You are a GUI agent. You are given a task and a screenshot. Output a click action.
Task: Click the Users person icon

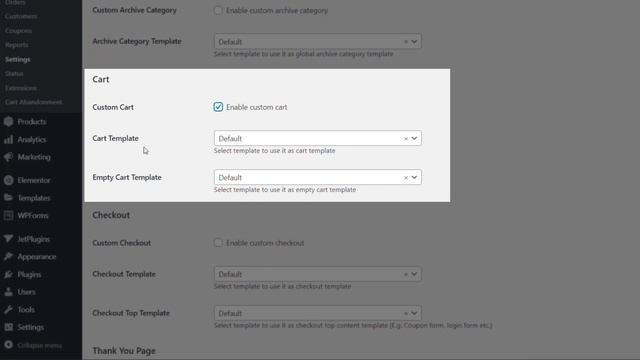tap(9, 292)
